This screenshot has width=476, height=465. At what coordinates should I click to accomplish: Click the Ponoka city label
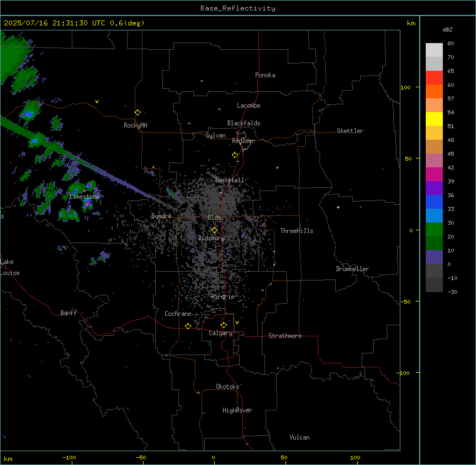(265, 75)
